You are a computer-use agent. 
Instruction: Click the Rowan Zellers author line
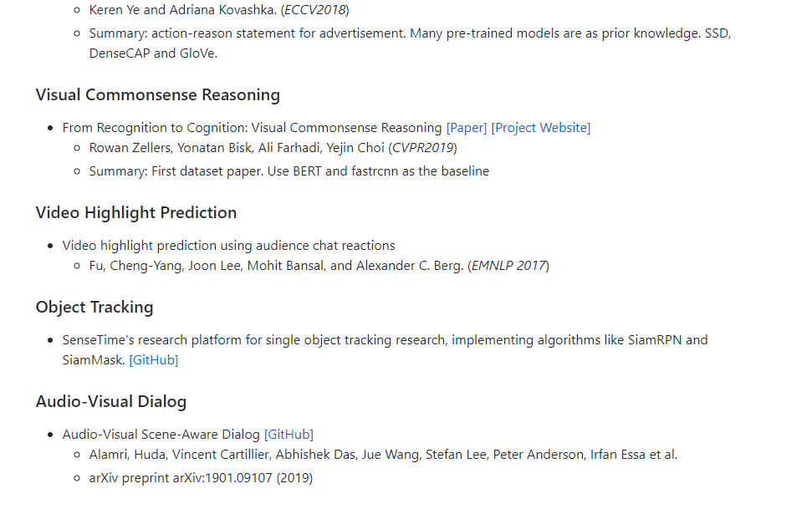(273, 148)
